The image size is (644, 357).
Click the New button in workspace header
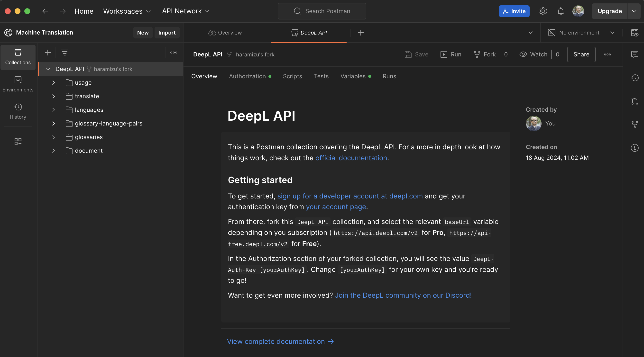coord(143,33)
